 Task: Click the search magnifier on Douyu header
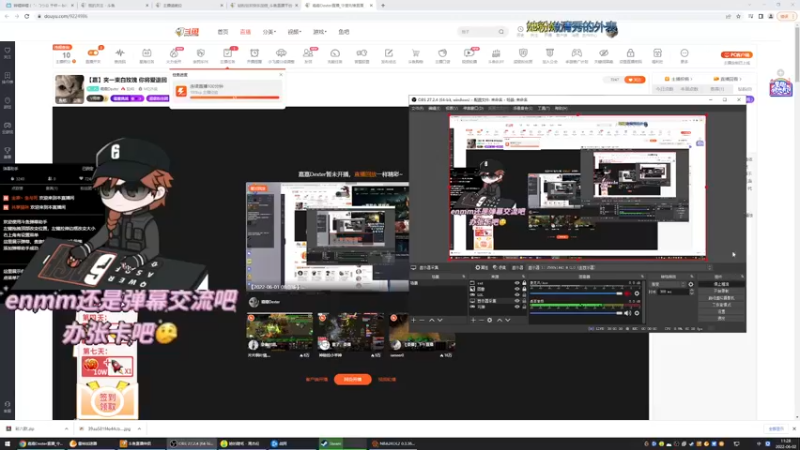(501, 32)
